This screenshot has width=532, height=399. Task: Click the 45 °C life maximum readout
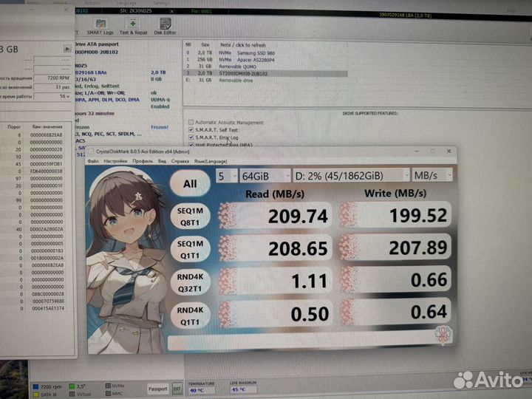pos(243,389)
